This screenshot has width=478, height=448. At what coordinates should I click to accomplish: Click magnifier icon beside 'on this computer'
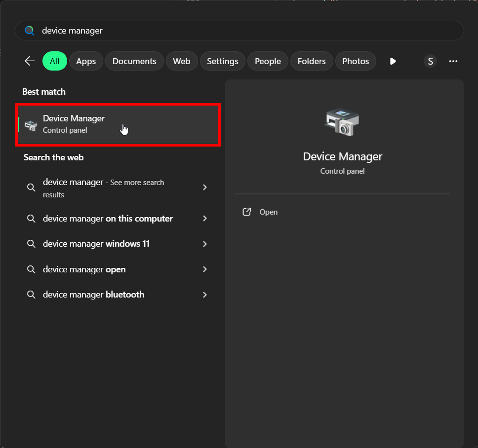pyautogui.click(x=31, y=219)
